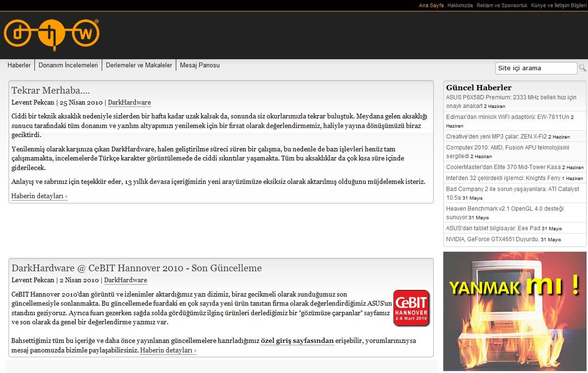This screenshot has width=588, height=373.
Task: Visit the Reklam ve Sponsorluk link
Action: pyautogui.click(x=502, y=6)
